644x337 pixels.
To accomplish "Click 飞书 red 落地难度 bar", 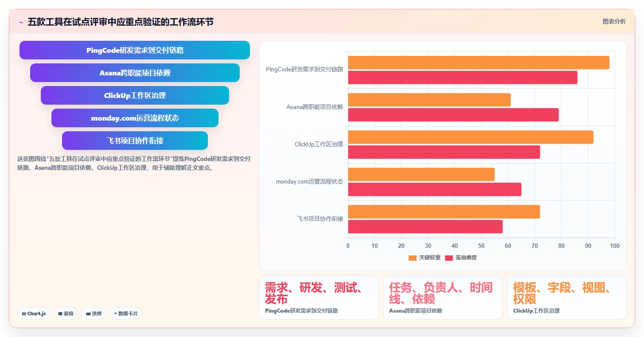I will tap(425, 227).
